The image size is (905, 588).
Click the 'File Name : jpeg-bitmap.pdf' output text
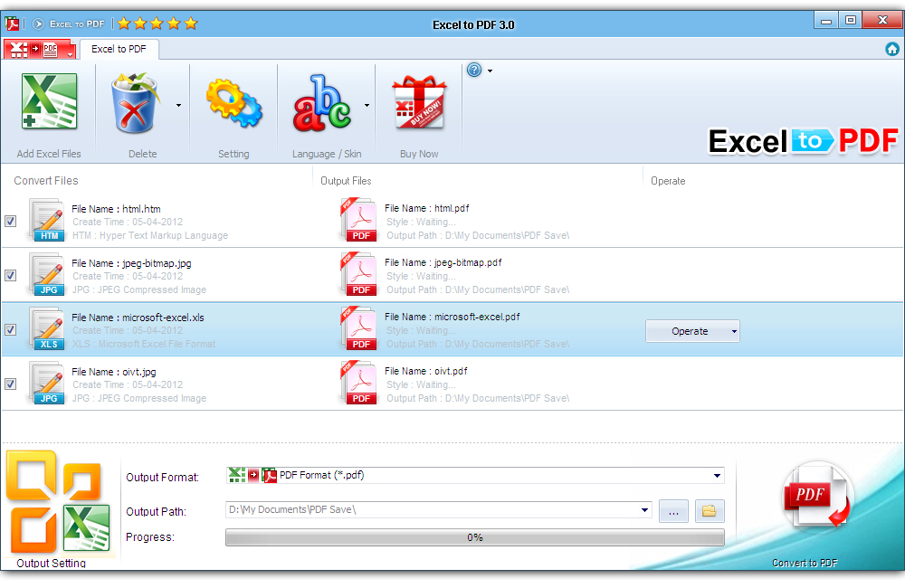click(443, 262)
